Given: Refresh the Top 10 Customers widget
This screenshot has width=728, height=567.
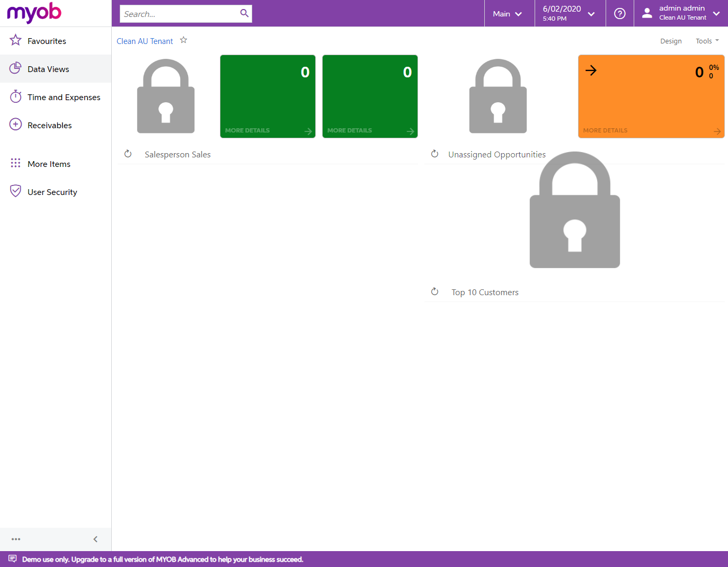Looking at the screenshot, I should tap(434, 291).
